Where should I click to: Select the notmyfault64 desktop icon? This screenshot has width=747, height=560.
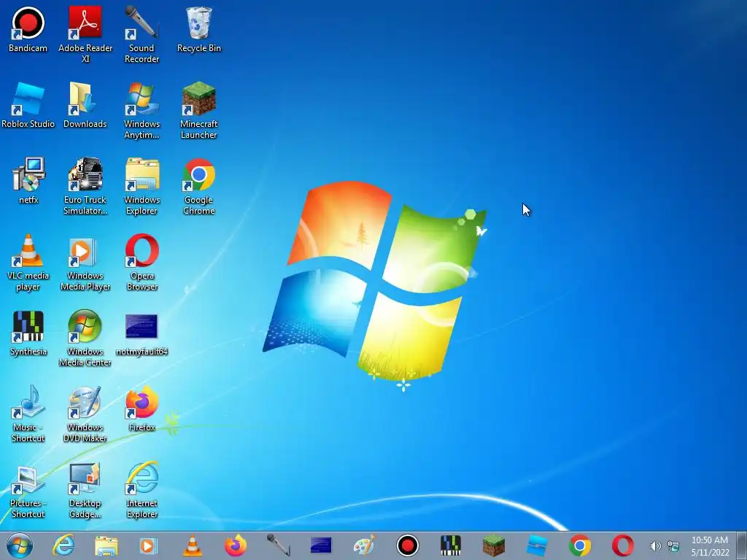tap(142, 334)
